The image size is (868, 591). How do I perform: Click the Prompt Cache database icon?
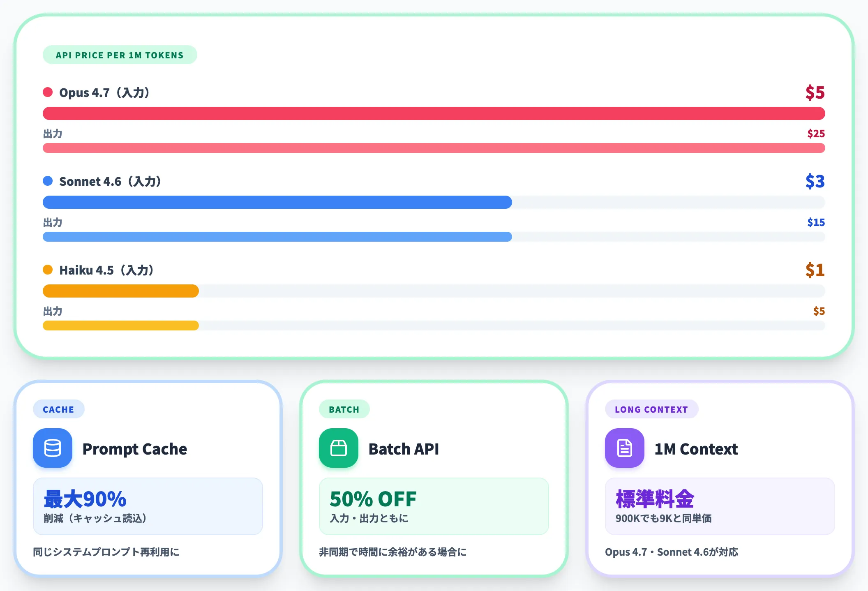point(53,448)
